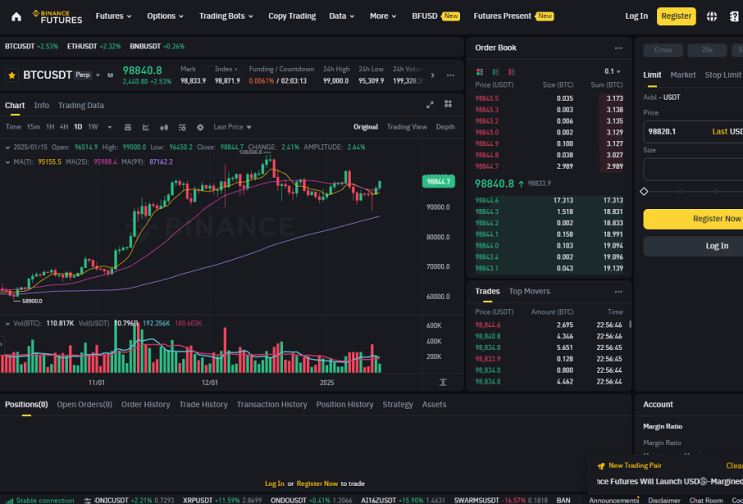Open the Order History tab
The image size is (743, 504).
(145, 405)
